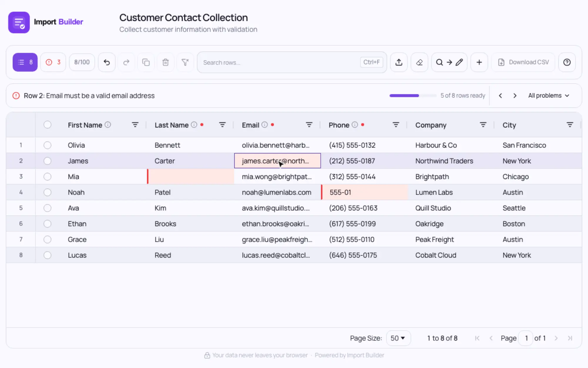This screenshot has width=588, height=368.
Task: Go to next problem arrow
Action: [515, 96]
